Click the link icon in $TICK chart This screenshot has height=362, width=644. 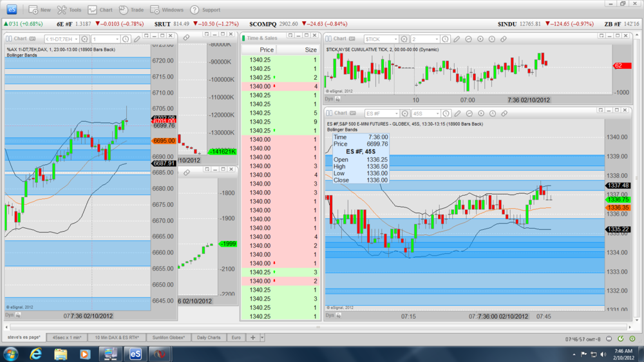tap(504, 39)
